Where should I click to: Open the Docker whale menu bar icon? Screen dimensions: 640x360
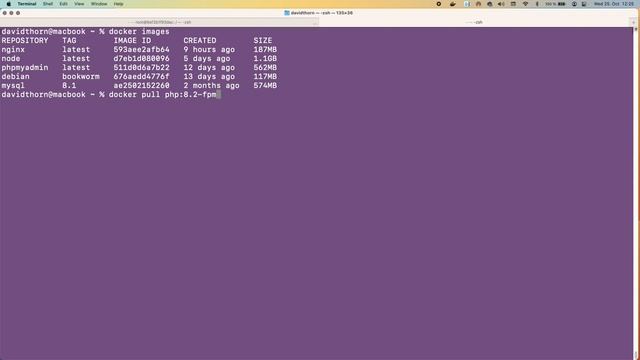point(453,4)
